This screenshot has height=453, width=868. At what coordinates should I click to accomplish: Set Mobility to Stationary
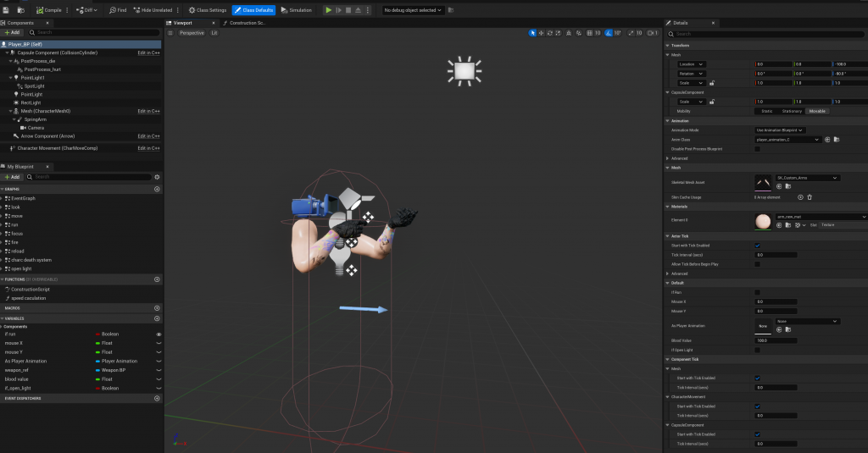coord(792,111)
